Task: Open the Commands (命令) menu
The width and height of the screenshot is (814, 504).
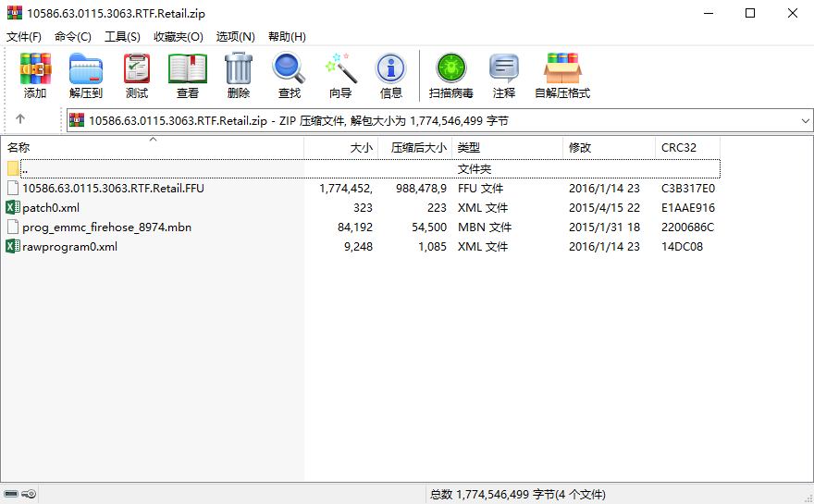Action: coord(73,37)
